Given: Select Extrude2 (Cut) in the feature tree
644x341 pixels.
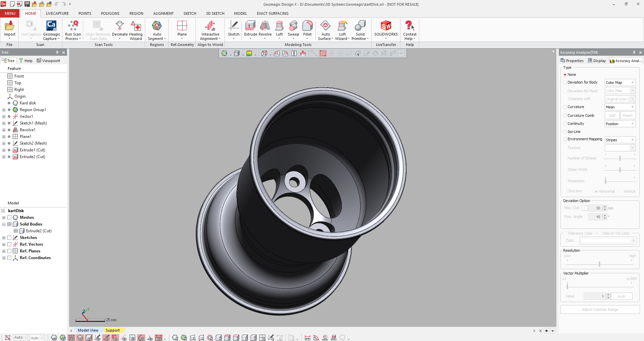Looking at the screenshot, I should (x=32, y=157).
